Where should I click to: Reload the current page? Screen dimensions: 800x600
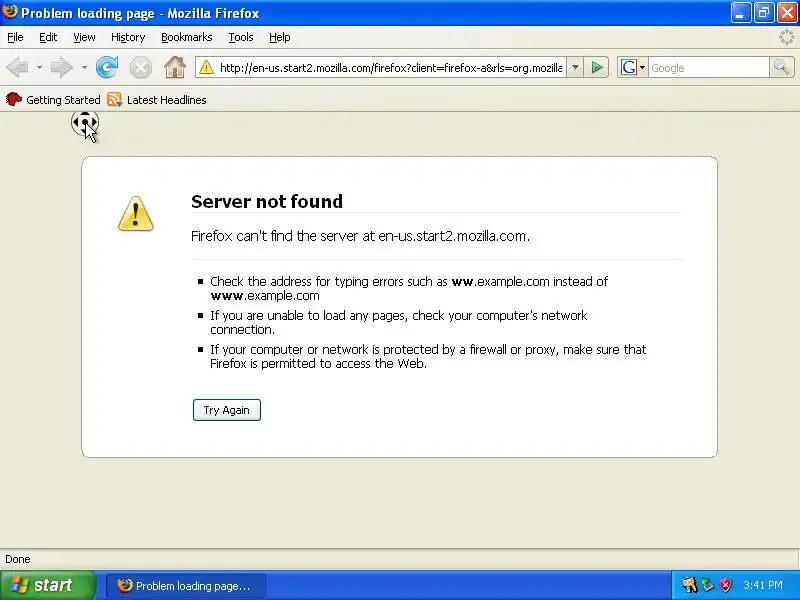click(107, 67)
